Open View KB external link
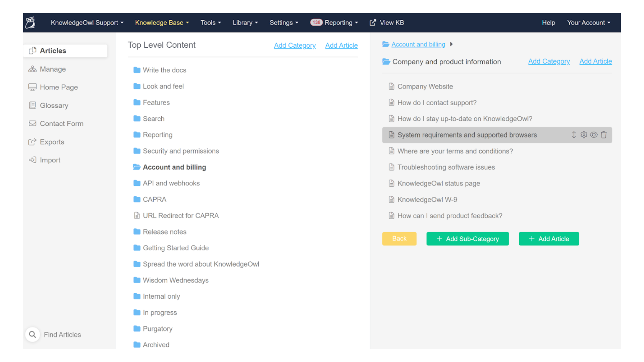Screen dimensions: 644x362 387,22
